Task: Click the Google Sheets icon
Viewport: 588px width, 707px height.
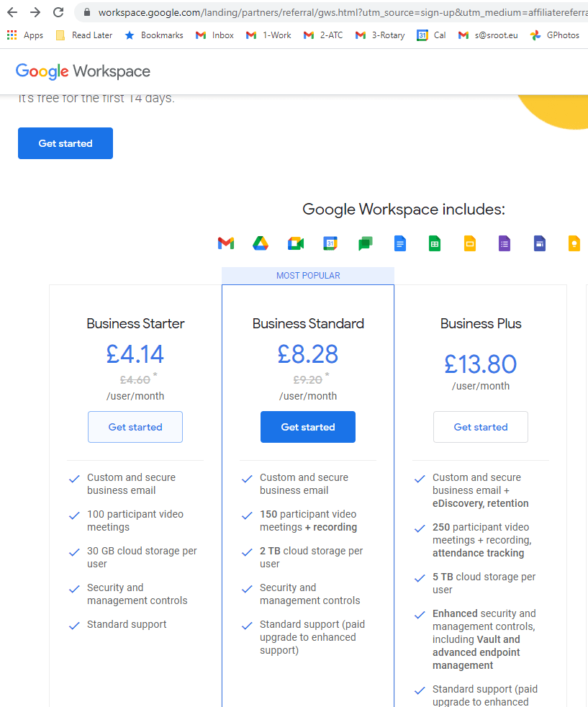Action: coord(435,243)
